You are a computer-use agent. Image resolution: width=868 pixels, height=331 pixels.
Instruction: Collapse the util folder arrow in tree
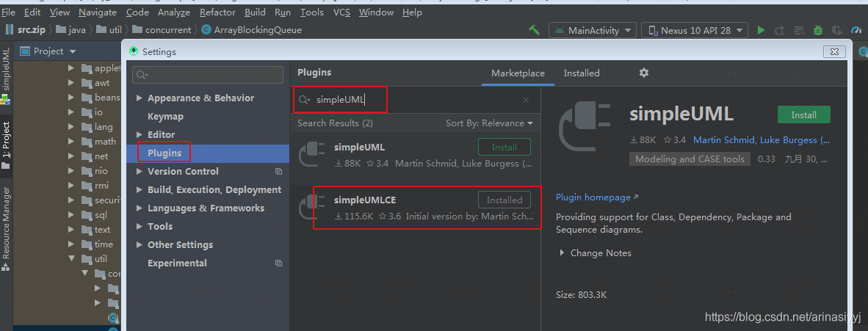click(70, 258)
